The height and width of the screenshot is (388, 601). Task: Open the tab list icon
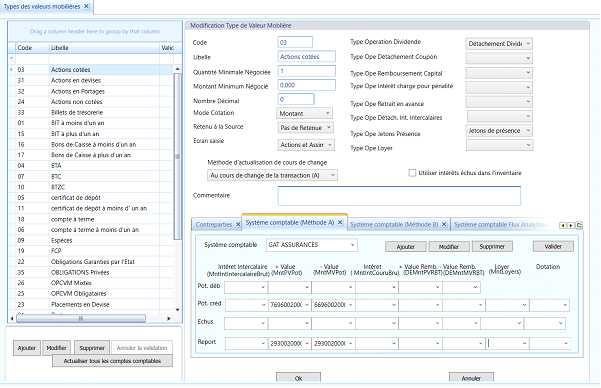(x=579, y=225)
